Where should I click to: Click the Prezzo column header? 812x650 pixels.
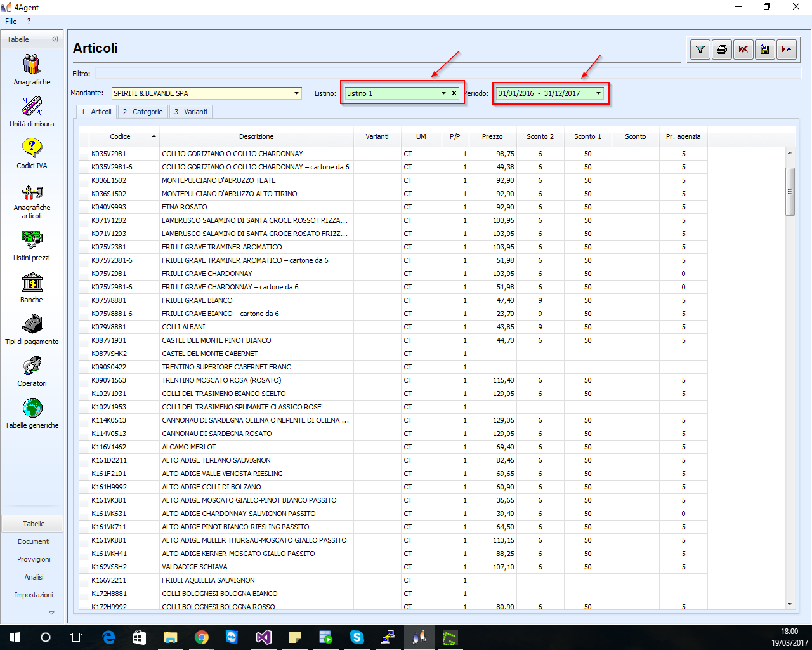point(492,136)
